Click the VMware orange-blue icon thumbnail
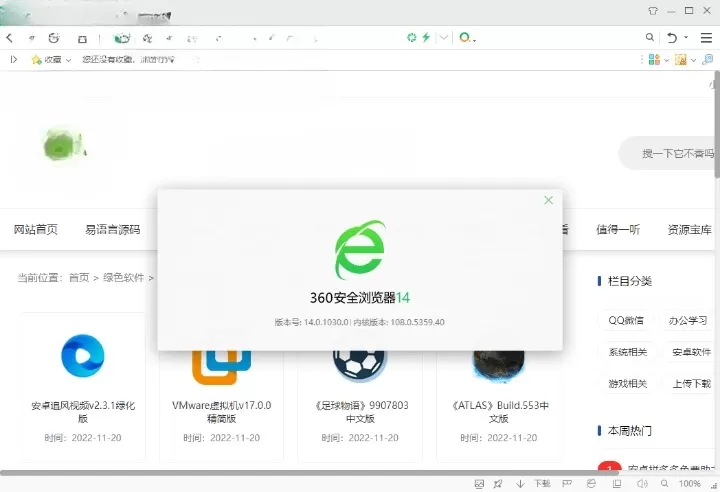Image resolution: width=720 pixels, height=492 pixels. pyautogui.click(x=221, y=367)
